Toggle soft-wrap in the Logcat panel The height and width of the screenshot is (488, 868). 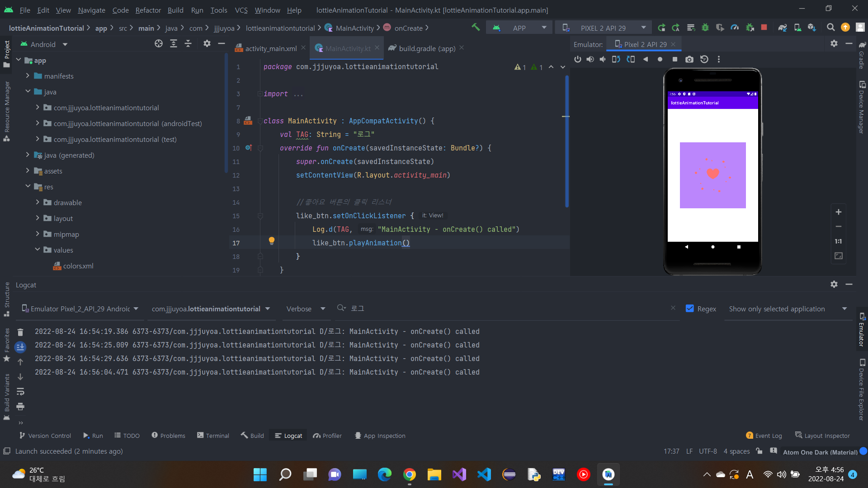tap(20, 392)
